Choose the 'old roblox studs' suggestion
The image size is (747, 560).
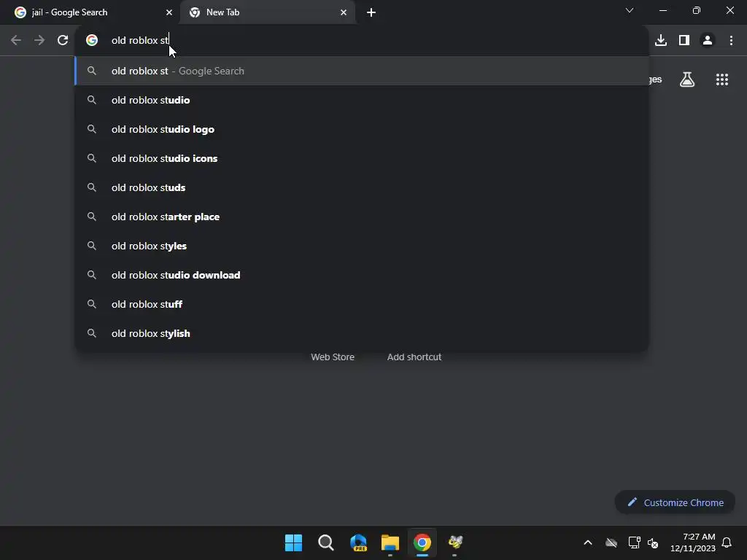click(x=362, y=187)
